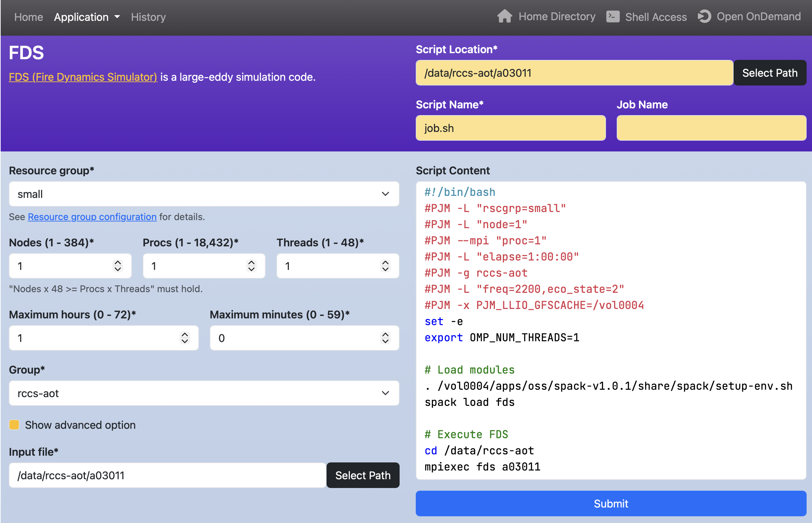
Task: Click the Open OnDemand link text
Action: coord(758,16)
